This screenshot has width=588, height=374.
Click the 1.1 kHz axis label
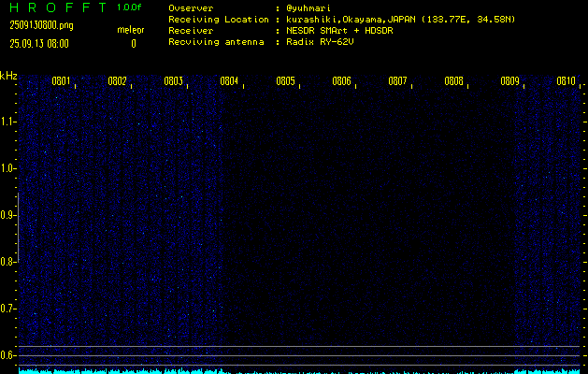(x=7, y=122)
